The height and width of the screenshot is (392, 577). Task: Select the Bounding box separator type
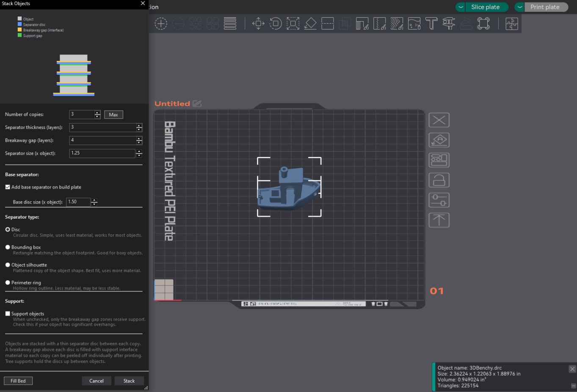(8, 247)
